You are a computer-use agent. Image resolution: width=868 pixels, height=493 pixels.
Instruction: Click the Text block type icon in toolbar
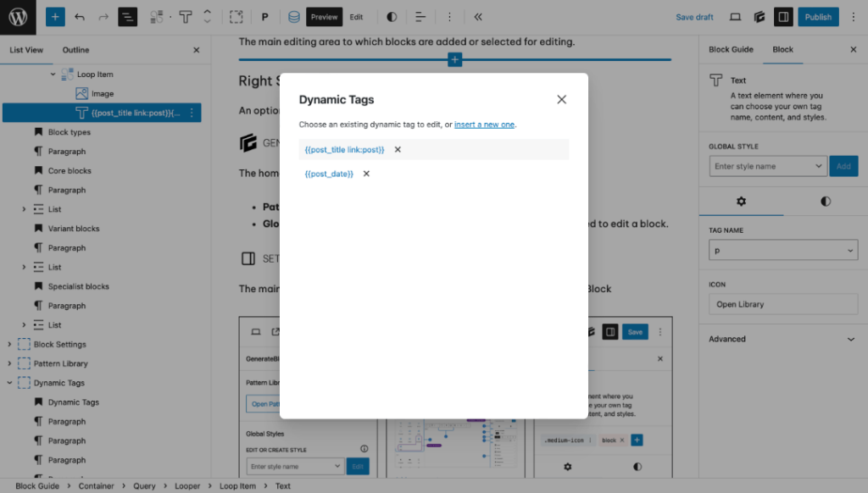[x=186, y=17]
